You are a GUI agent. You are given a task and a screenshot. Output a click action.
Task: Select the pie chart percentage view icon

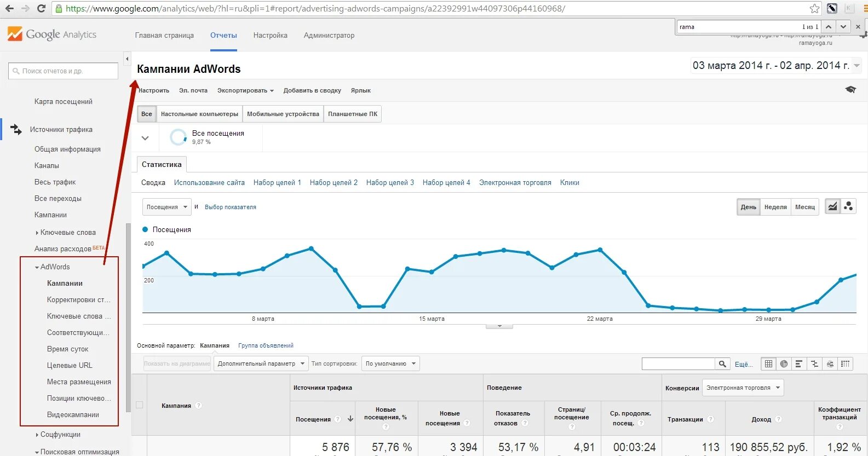click(x=784, y=363)
